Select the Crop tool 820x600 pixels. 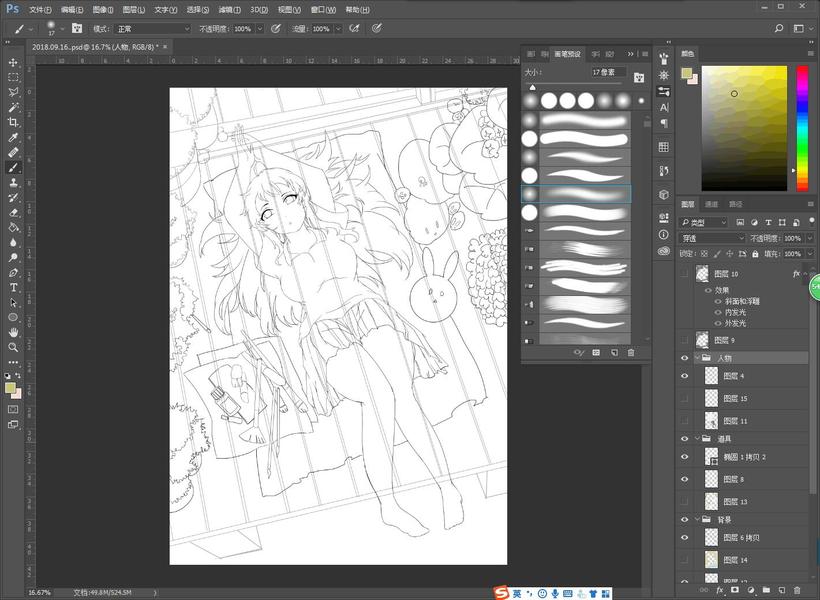coord(13,122)
